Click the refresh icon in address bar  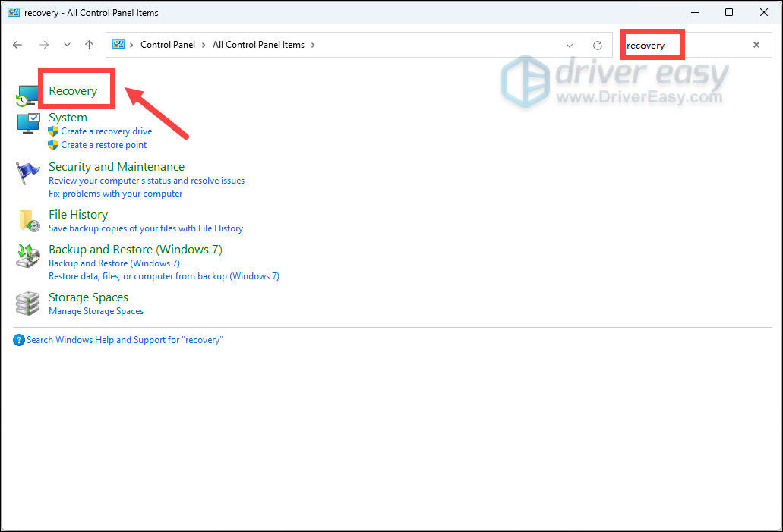(x=598, y=46)
